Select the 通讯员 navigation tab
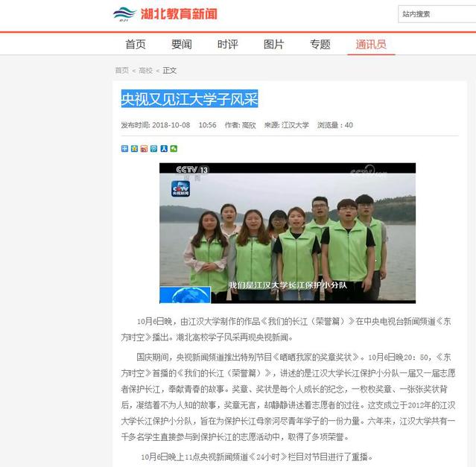The width and height of the screenshot is (476, 467). tap(371, 44)
